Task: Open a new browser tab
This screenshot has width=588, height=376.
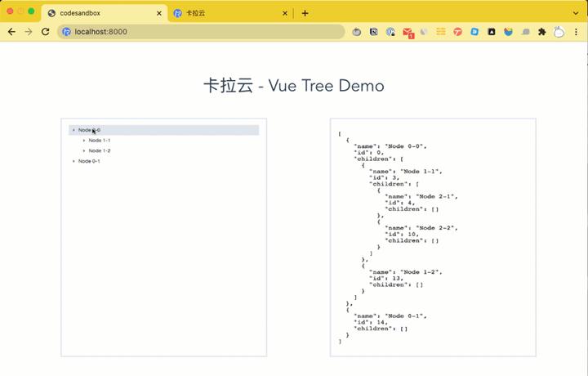Action: 305,13
